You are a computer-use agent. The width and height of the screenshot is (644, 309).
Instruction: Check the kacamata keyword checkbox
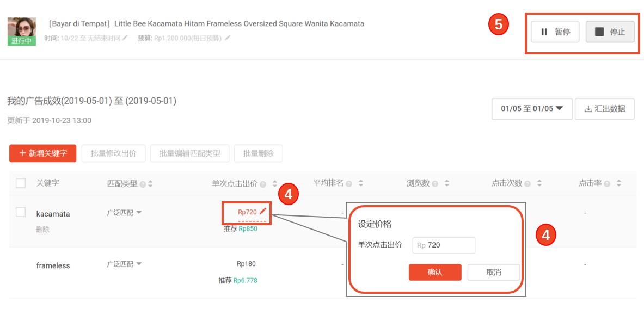point(21,212)
